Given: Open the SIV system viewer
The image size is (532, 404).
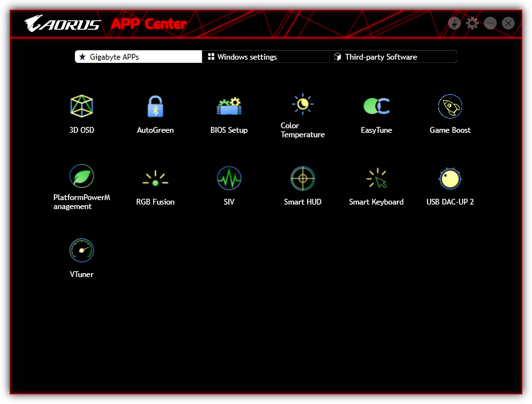Looking at the screenshot, I should pos(229,178).
